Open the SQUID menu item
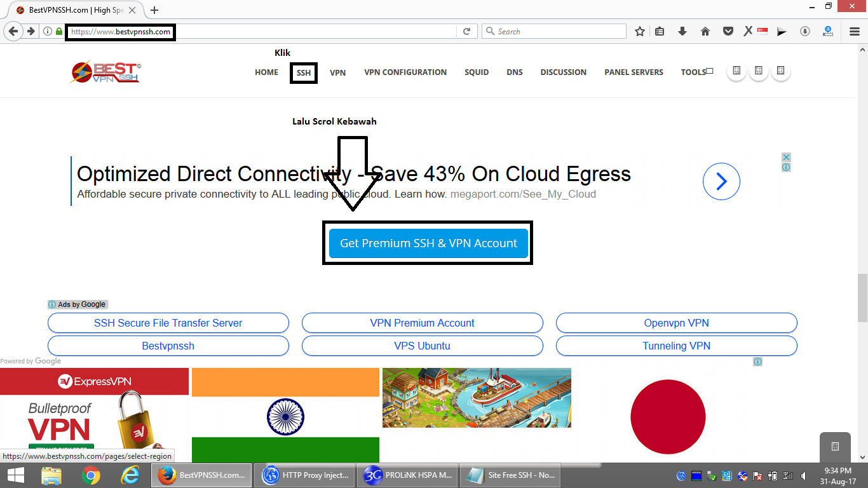The height and width of the screenshot is (488, 868). coord(477,72)
